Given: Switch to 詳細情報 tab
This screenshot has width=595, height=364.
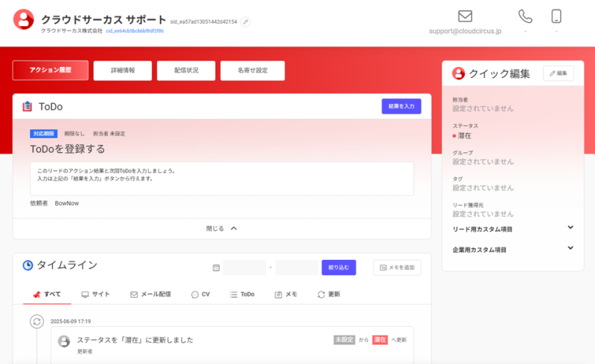Looking at the screenshot, I should pos(123,71).
